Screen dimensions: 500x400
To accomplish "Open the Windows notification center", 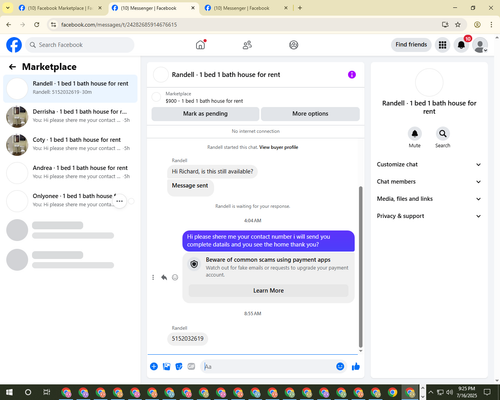I will 487,392.
